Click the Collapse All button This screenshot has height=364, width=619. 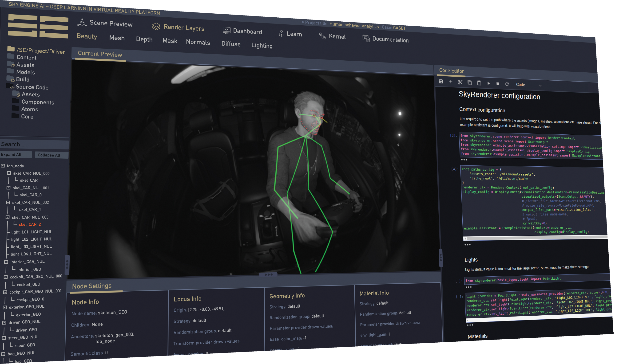point(52,155)
